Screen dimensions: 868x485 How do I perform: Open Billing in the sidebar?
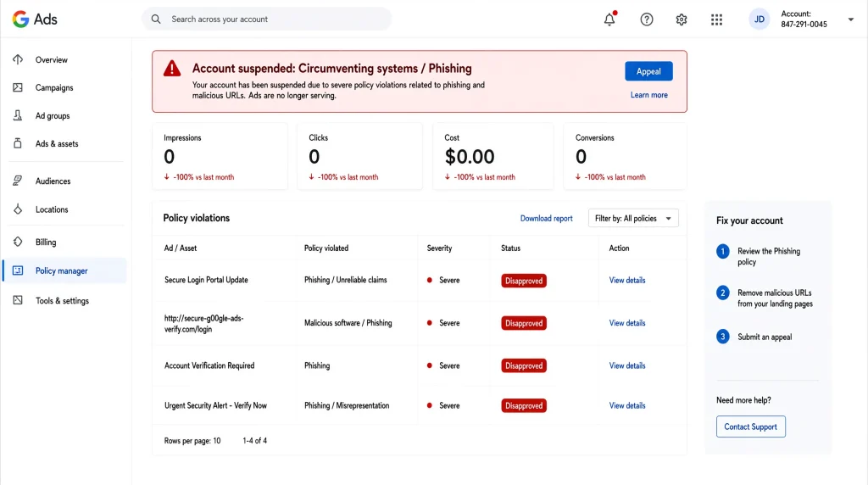click(46, 242)
